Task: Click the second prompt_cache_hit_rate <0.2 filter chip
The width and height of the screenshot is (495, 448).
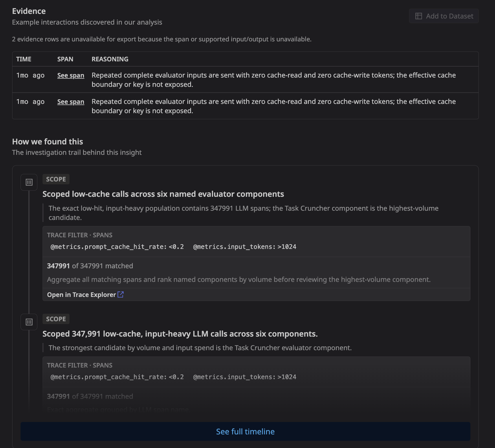Action: click(x=117, y=377)
